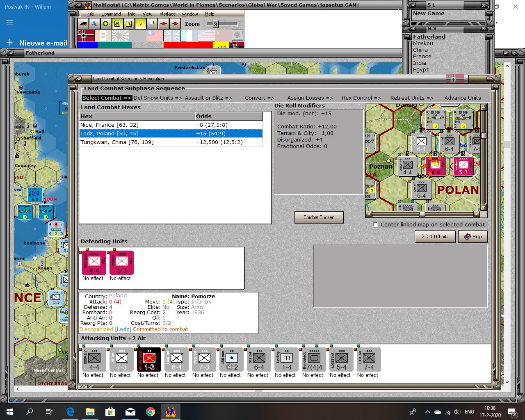Open Google Chrome from the taskbar
The image size is (525, 420).
(x=151, y=412)
